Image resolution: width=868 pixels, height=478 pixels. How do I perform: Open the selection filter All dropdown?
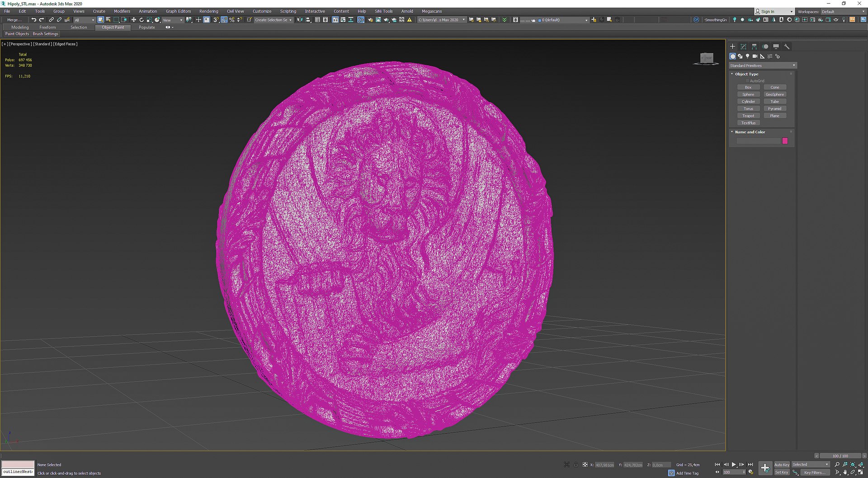[x=85, y=20]
